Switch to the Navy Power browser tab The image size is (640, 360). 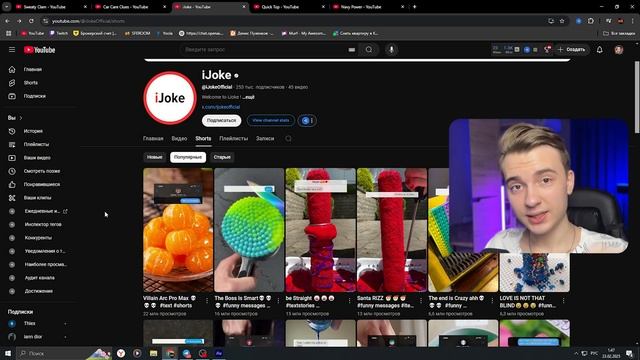[368, 7]
